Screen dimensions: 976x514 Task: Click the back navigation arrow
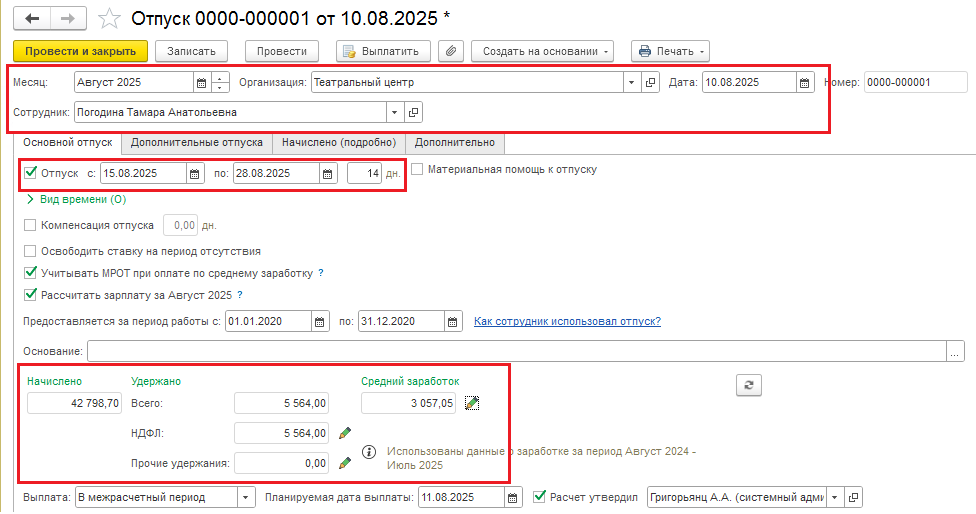tap(32, 19)
